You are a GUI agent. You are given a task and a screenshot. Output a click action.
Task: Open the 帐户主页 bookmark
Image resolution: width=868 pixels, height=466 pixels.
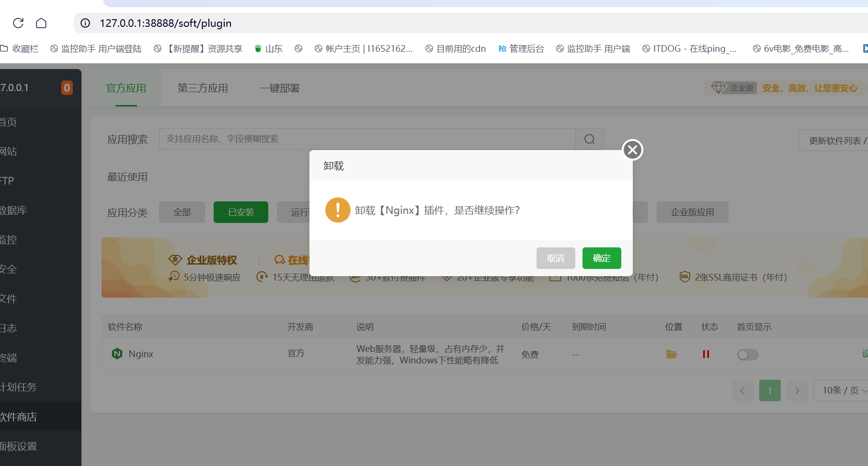(363, 48)
